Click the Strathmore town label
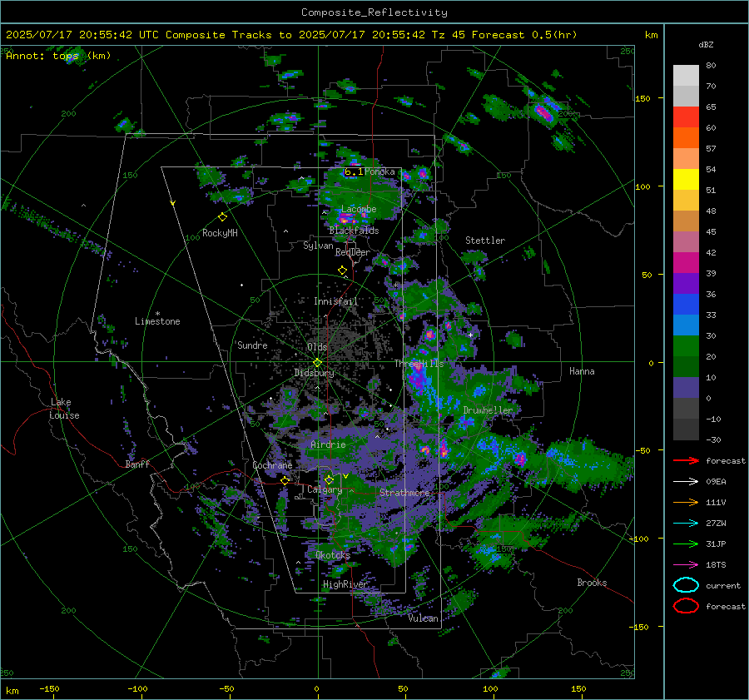The width and height of the screenshot is (749, 700). click(x=404, y=492)
